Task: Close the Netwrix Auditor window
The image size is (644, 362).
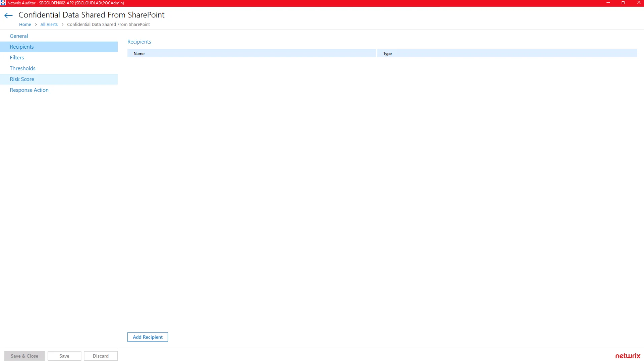Action: [639, 3]
